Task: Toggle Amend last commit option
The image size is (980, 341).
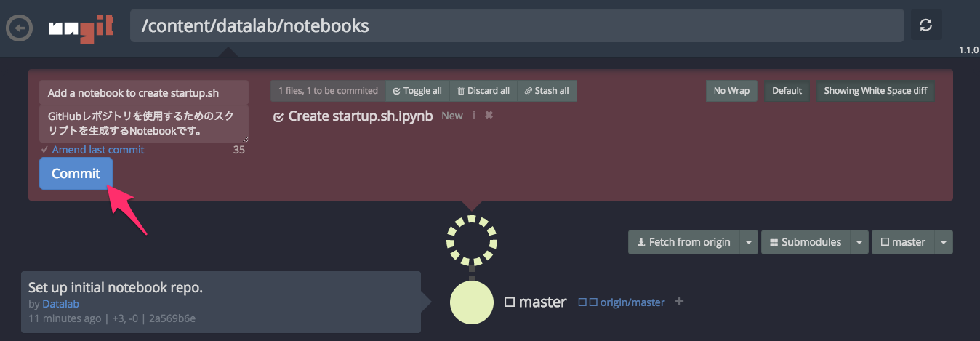Action: point(92,149)
